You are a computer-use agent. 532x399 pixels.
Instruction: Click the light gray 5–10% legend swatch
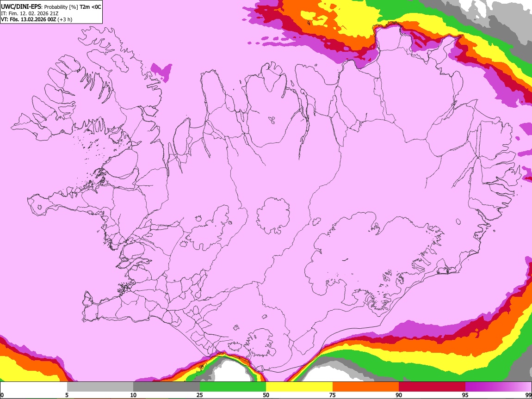click(100, 387)
